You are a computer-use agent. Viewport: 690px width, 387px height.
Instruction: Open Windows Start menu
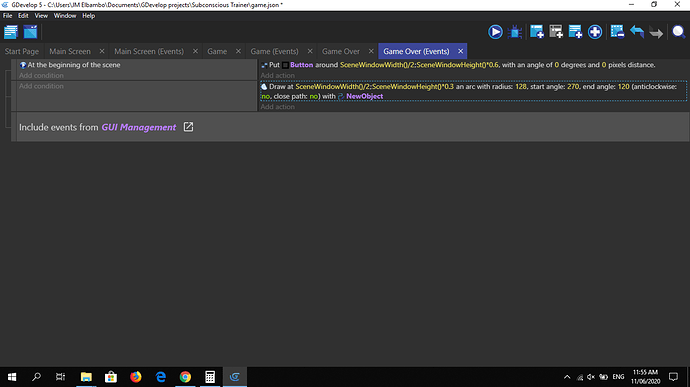12,377
